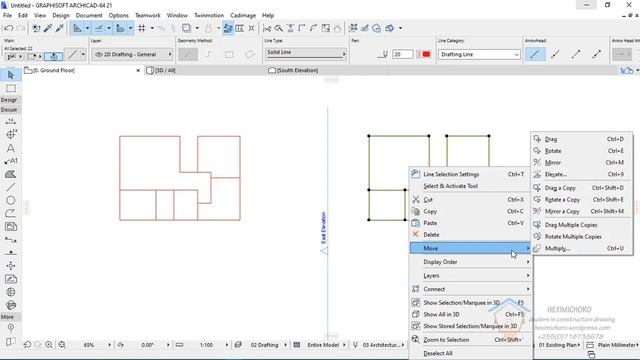640x360 pixels.
Task: Select the single line geometry method
Action: coord(188,54)
